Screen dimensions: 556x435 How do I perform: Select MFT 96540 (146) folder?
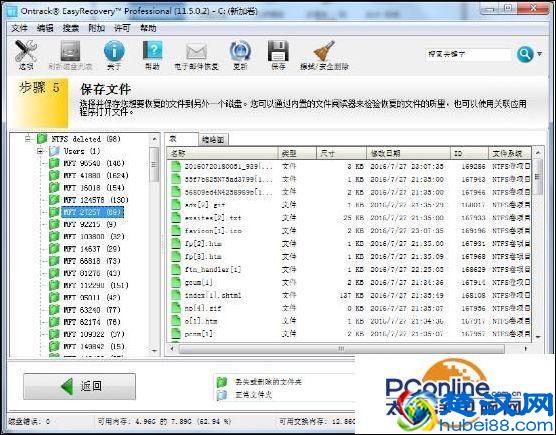point(94,163)
